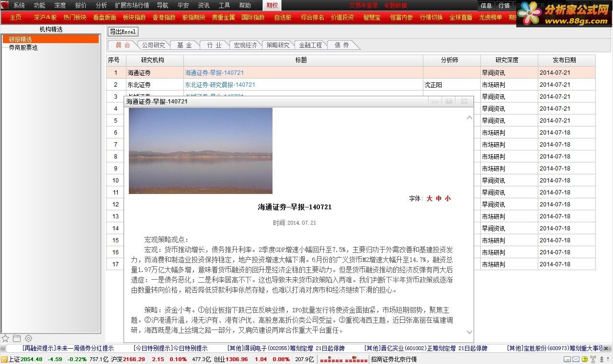Switch to the 债券 tab
The width and height of the screenshot is (613, 364).
(x=341, y=45)
